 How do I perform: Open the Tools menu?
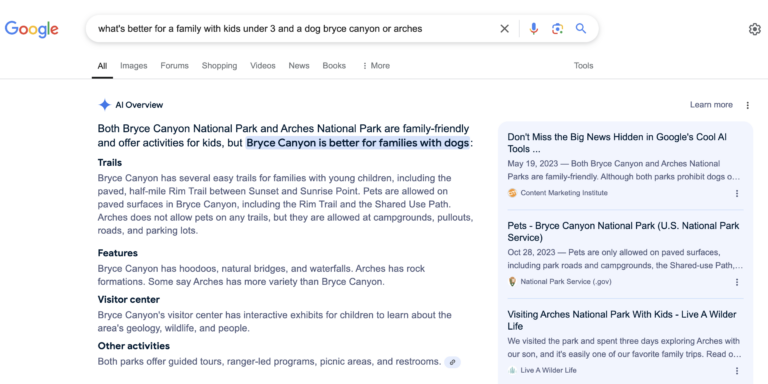583,66
